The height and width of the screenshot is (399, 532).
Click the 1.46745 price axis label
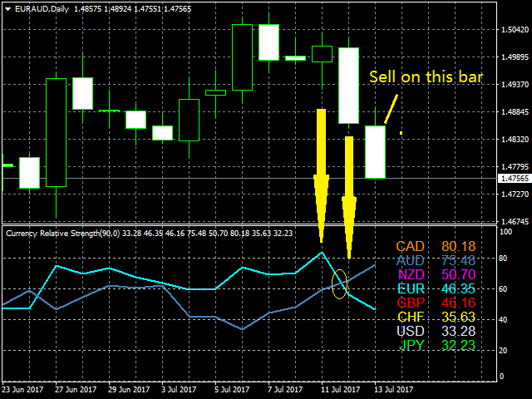click(515, 222)
